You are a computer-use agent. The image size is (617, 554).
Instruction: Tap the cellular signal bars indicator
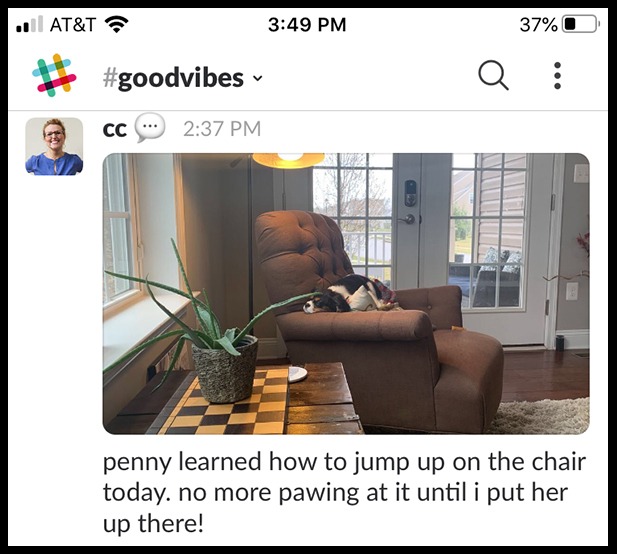pyautogui.click(x=30, y=24)
